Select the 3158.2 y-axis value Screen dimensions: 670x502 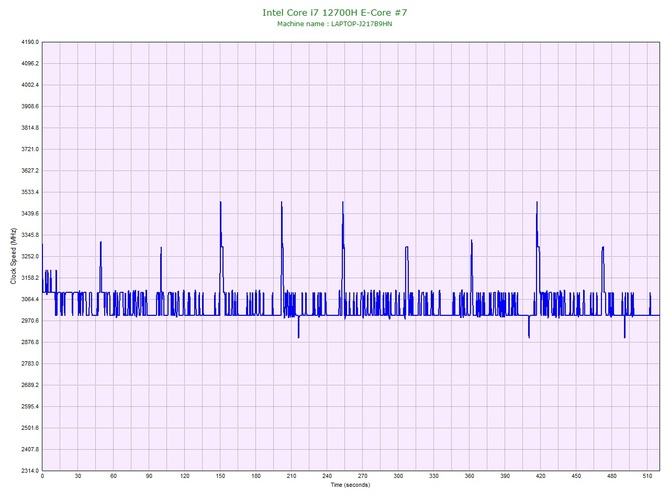click(x=30, y=278)
